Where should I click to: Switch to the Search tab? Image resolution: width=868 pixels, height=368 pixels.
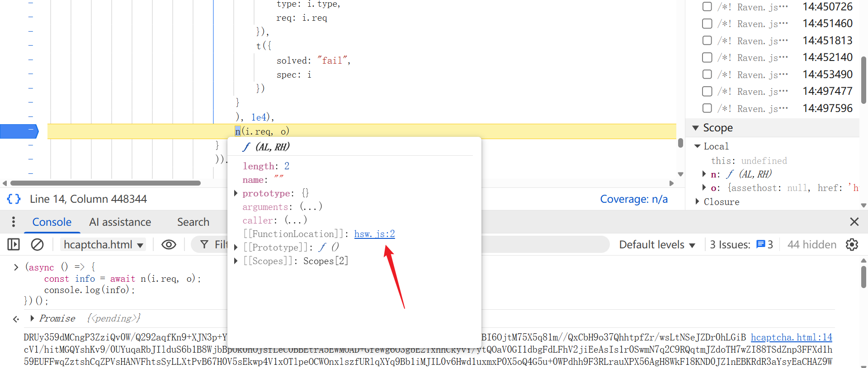tap(193, 222)
